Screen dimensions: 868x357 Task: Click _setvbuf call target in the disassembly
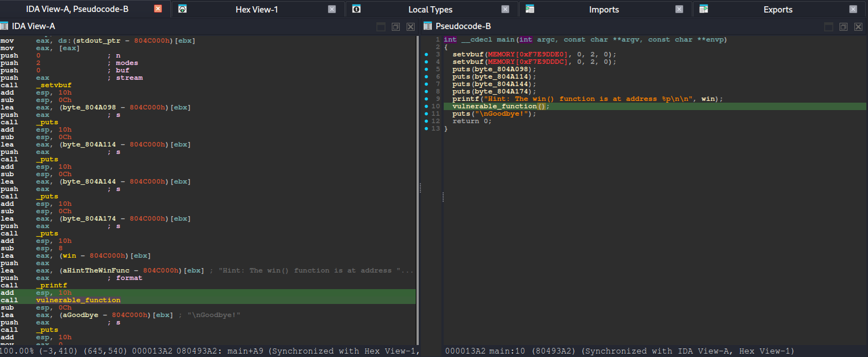54,85
